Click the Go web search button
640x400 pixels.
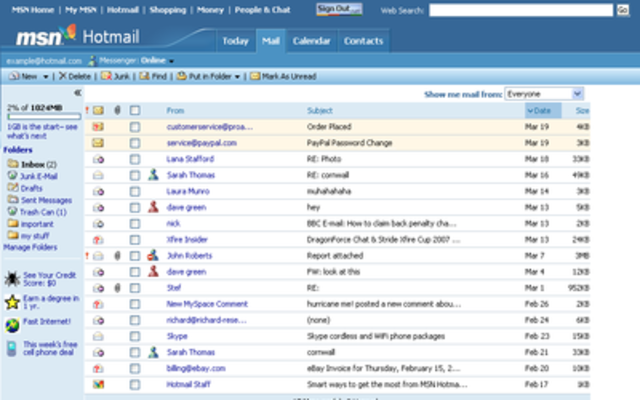point(622,10)
